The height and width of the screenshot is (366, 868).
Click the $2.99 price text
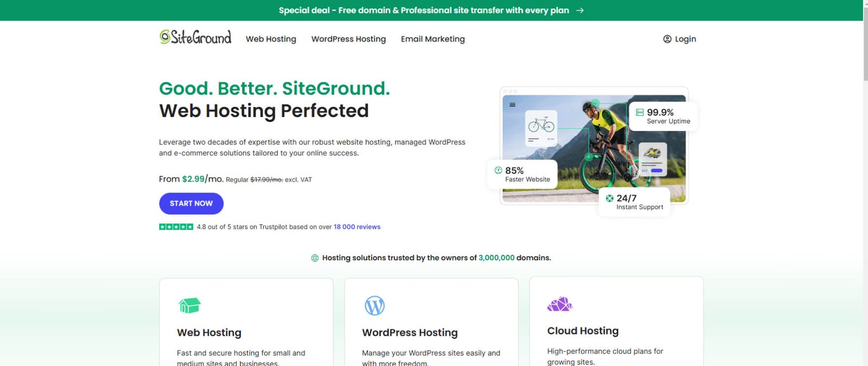[193, 179]
